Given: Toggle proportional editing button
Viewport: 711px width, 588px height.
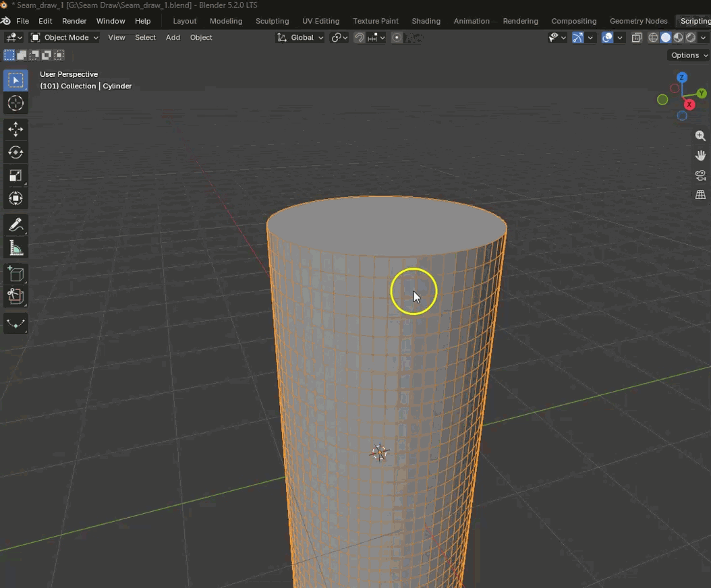Looking at the screenshot, I should point(397,38).
